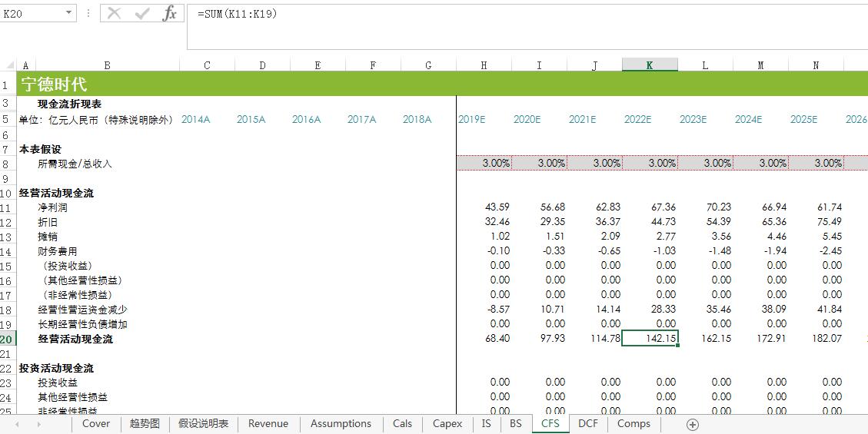Viewport: 868px width, 434px height.
Task: Click the three-dot formula bar resize handle
Action: 88,13
